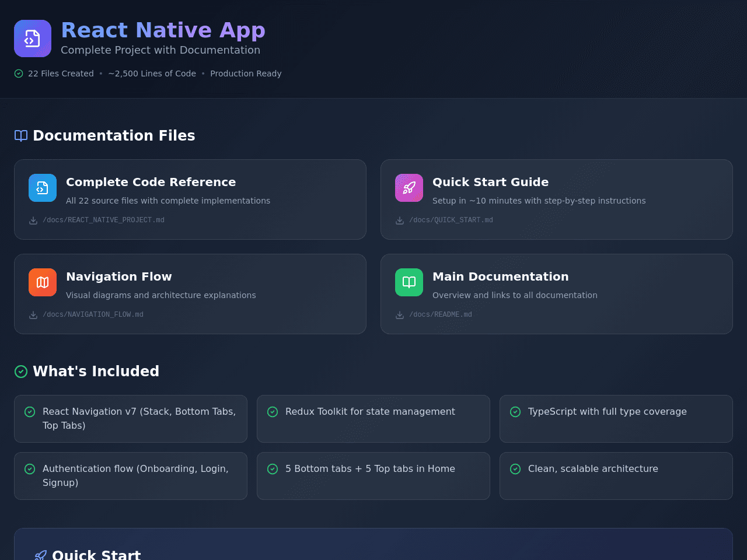747x560 pixels.
Task: Click the green check icon beside 22 Files Created
Action: [x=19, y=73]
